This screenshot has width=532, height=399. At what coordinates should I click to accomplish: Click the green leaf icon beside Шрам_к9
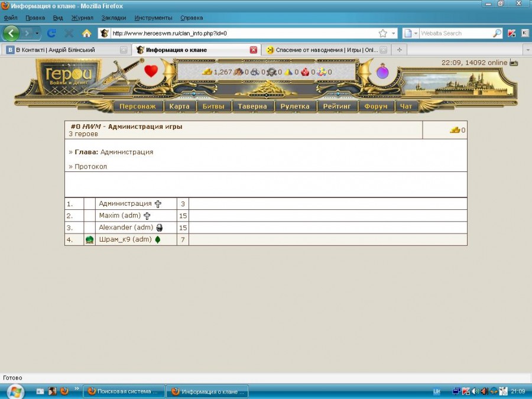157,240
